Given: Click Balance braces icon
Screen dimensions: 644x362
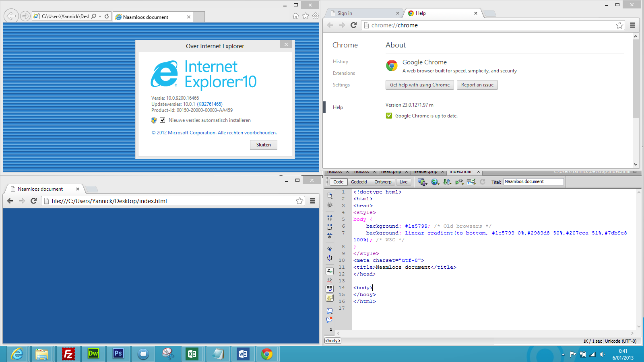Looking at the screenshot, I should pos(330,258).
